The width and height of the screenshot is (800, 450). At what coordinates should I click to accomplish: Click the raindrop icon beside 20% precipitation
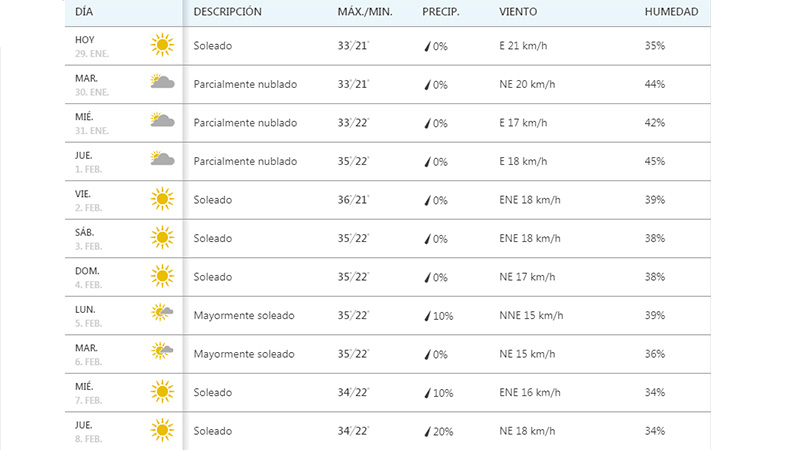[428, 432]
